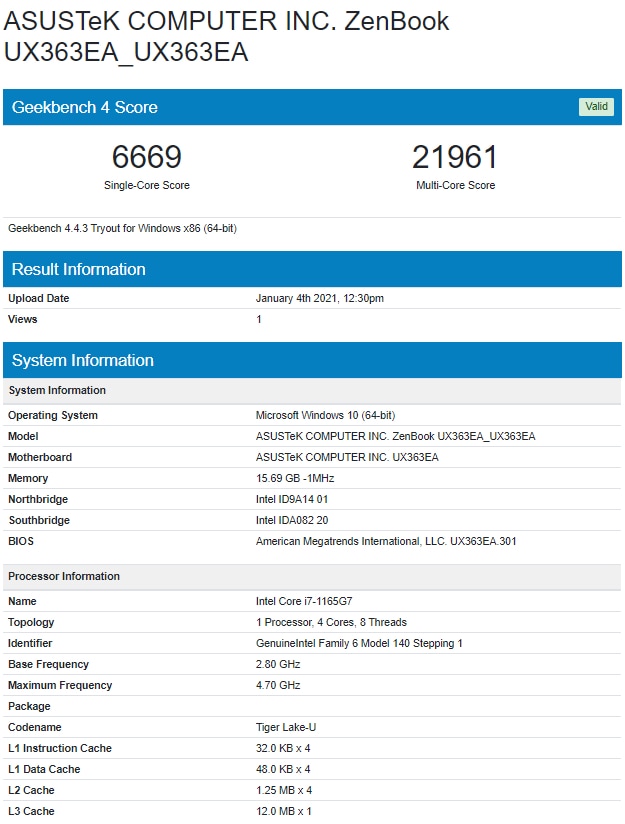Click Model value ZenBook UX363EA_UX363EA
This screenshot has height=824, width=625.
tap(395, 436)
